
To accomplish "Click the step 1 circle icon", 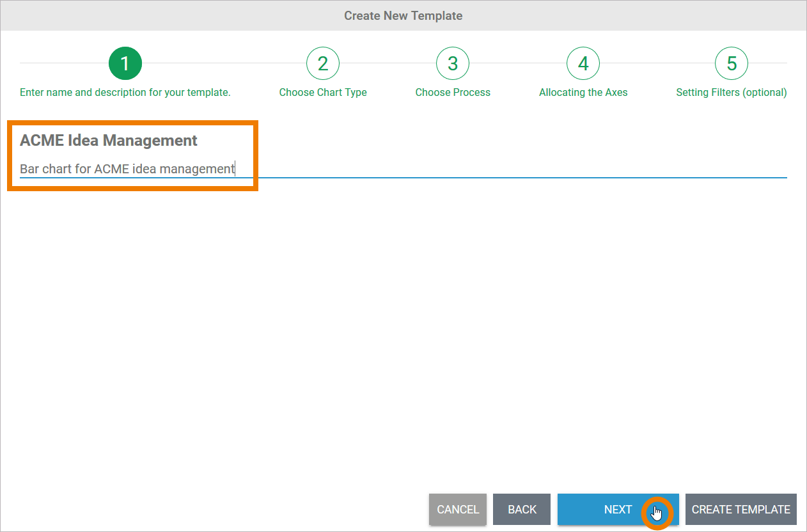I will pos(125,63).
